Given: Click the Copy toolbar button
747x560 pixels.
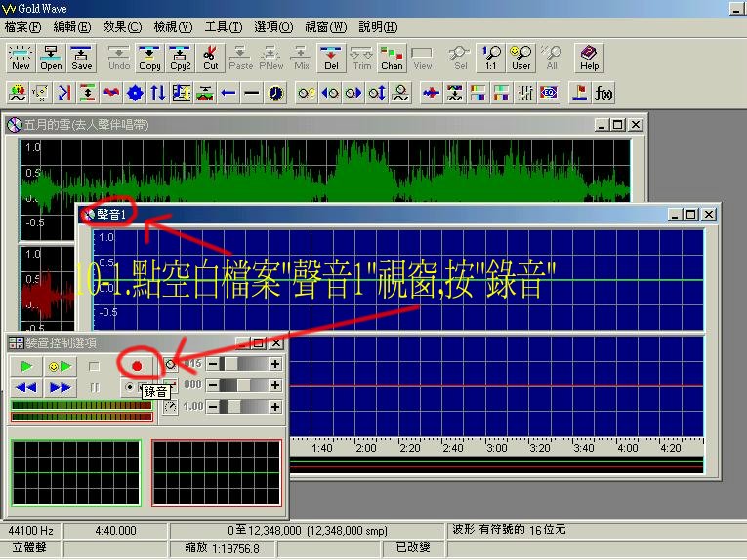Looking at the screenshot, I should [149, 58].
